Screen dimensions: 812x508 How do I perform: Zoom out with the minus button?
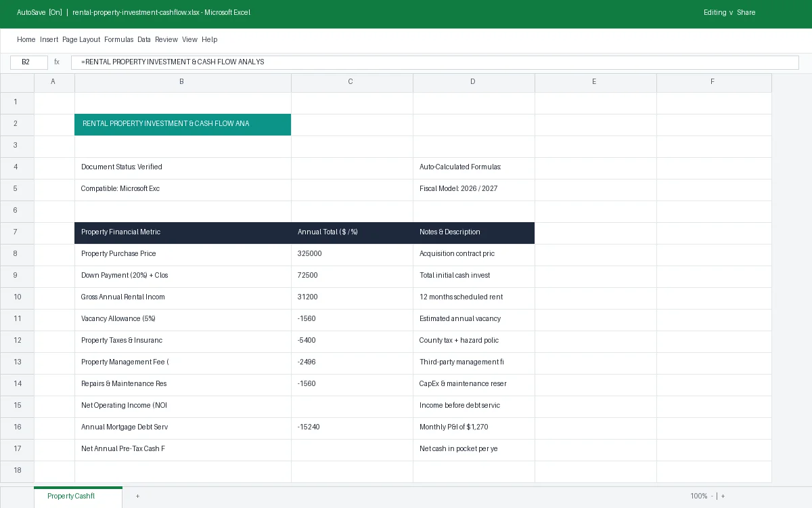coord(712,496)
